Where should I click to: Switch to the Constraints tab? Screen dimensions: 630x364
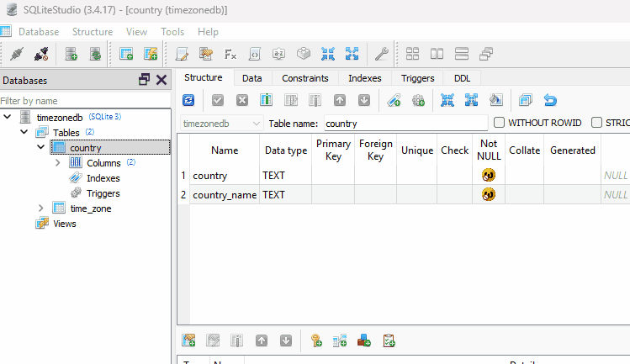[x=305, y=78]
